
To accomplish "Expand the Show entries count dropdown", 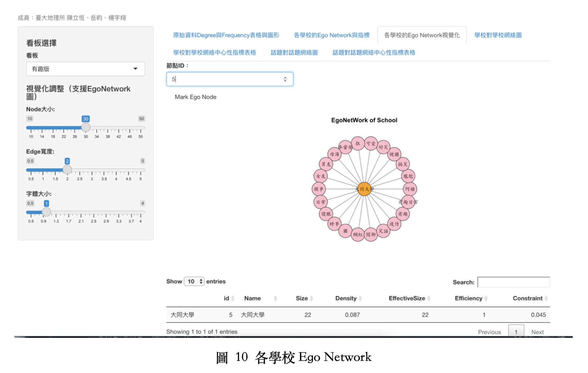I will pyautogui.click(x=194, y=281).
